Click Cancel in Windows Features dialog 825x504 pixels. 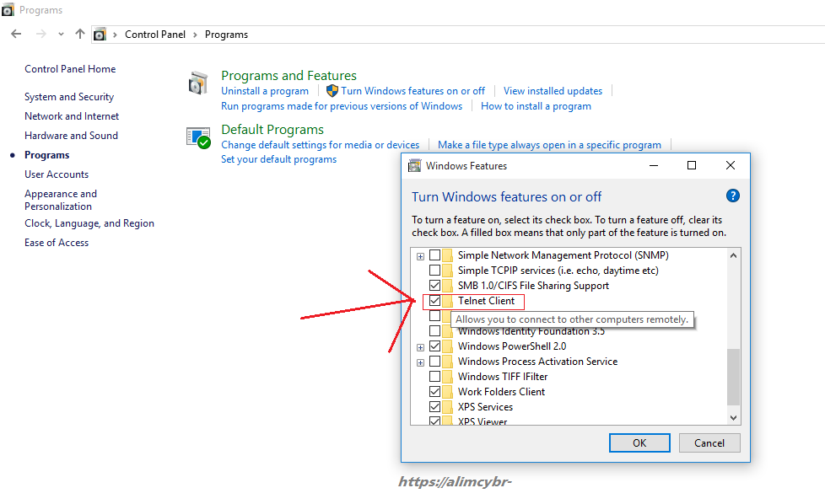[709, 443]
